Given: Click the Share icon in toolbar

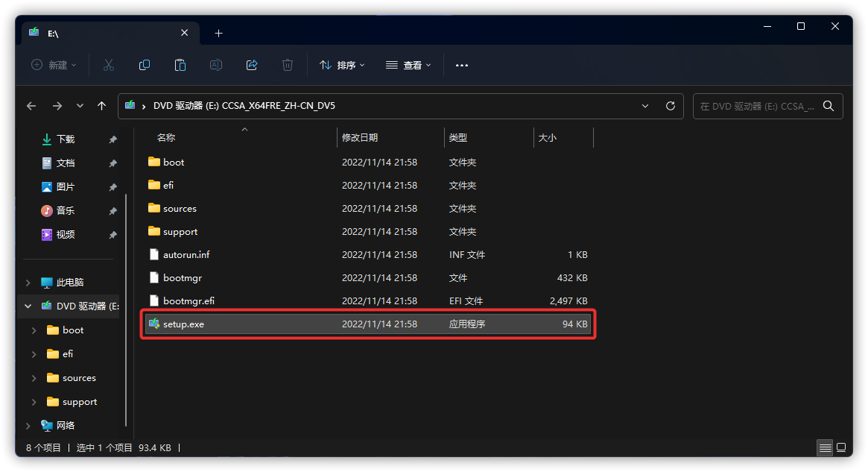Looking at the screenshot, I should pos(252,65).
